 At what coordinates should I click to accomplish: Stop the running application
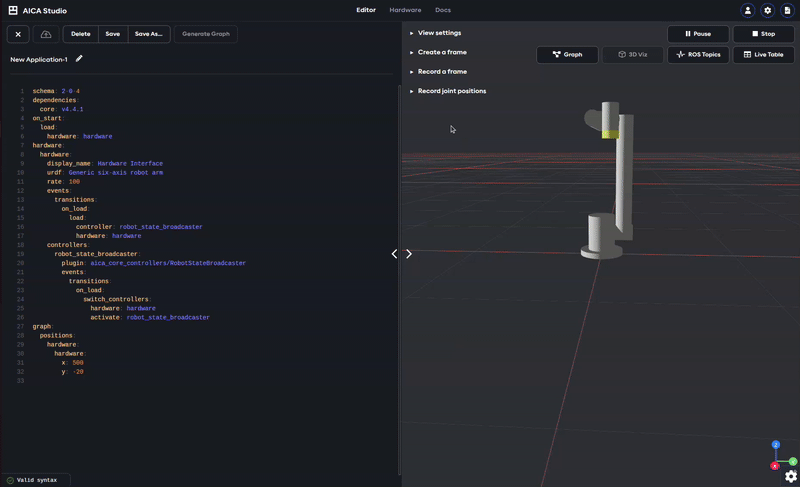point(763,34)
